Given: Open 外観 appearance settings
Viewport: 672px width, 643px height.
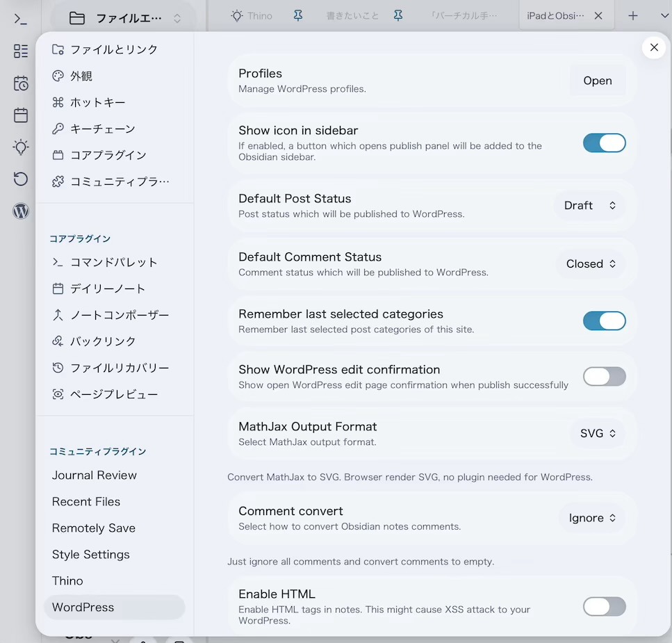Looking at the screenshot, I should click(x=115, y=76).
